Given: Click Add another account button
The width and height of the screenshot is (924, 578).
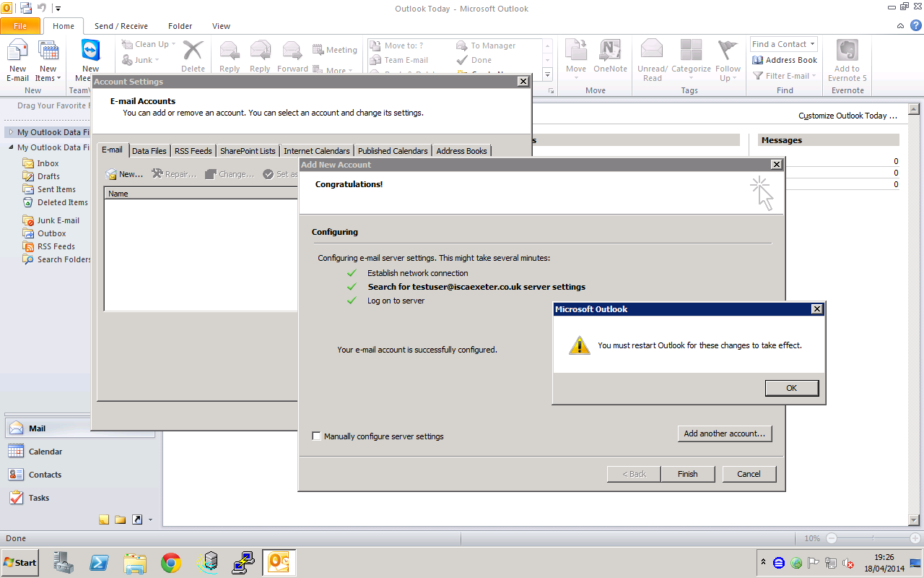Looking at the screenshot, I should (x=725, y=433).
